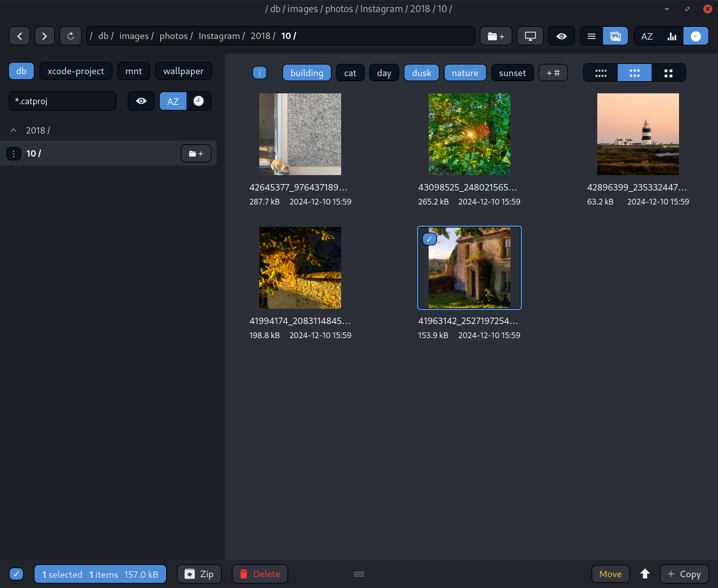Screen dimensions: 718x588
Task: Toggle the sunset tag filter
Action: point(512,73)
